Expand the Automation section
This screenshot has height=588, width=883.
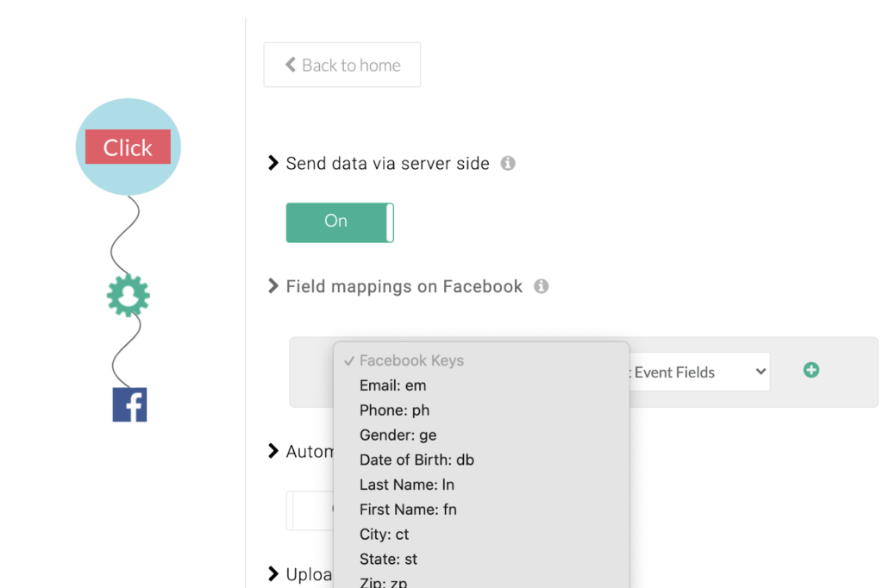tap(272, 451)
